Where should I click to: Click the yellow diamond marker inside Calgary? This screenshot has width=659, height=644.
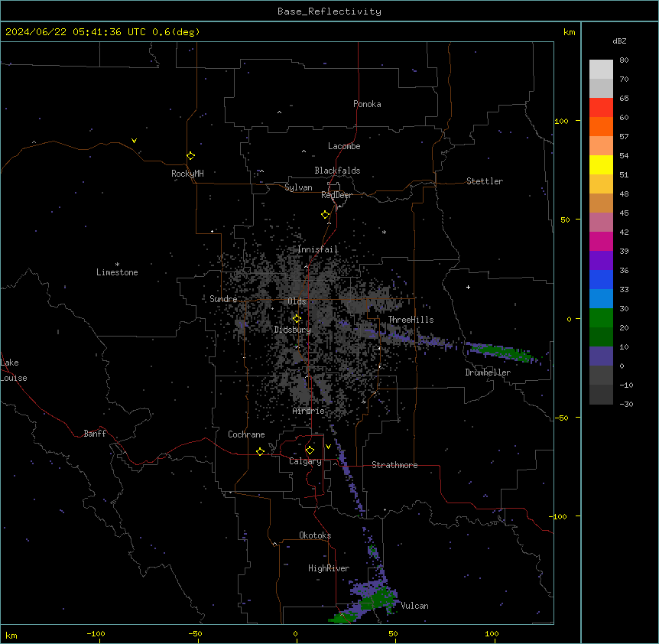point(310,450)
